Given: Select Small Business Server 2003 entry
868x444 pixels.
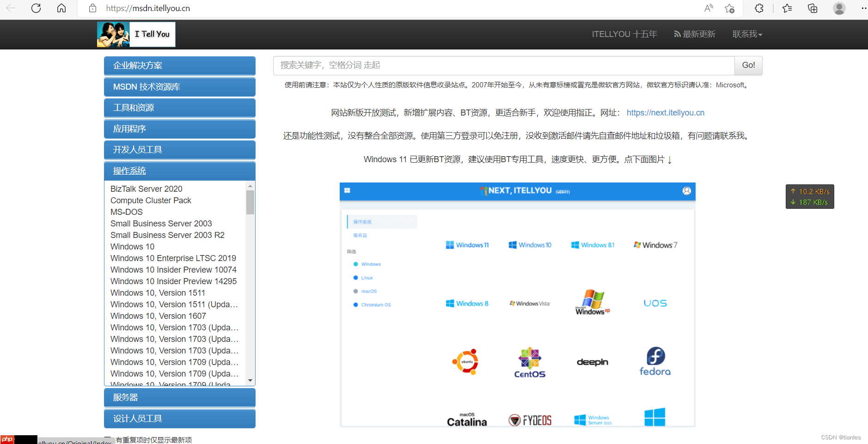Looking at the screenshot, I should coord(161,224).
